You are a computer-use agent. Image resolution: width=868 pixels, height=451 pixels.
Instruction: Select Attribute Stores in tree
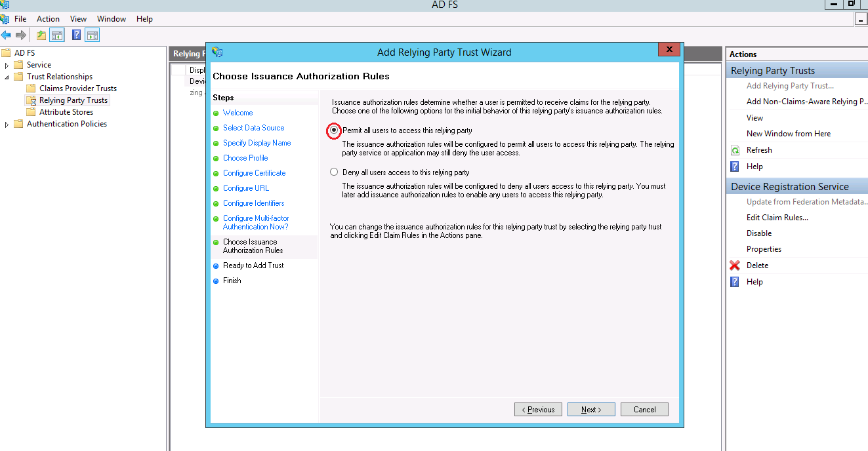[66, 112]
